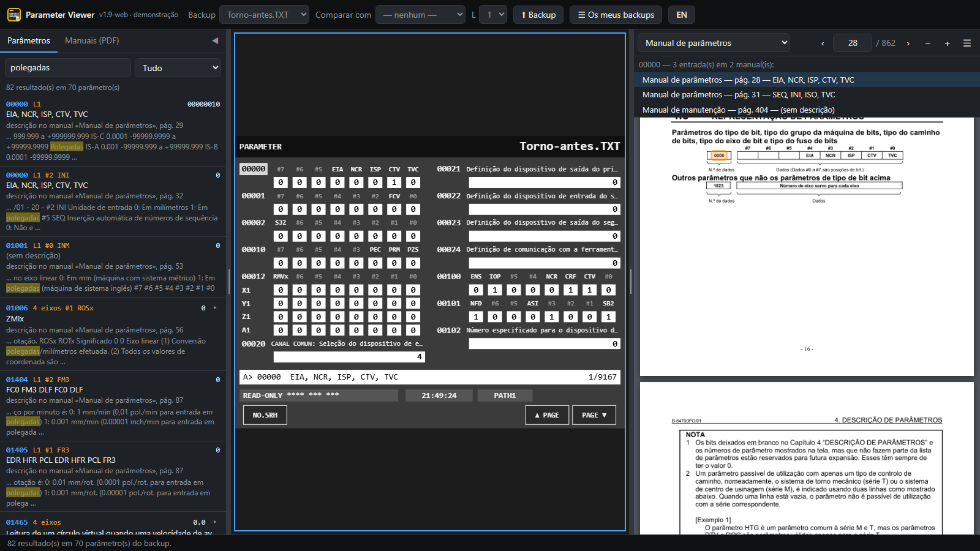Open the manual viewer hamburger menu
This screenshot has height=551, width=980.
[x=967, y=43]
